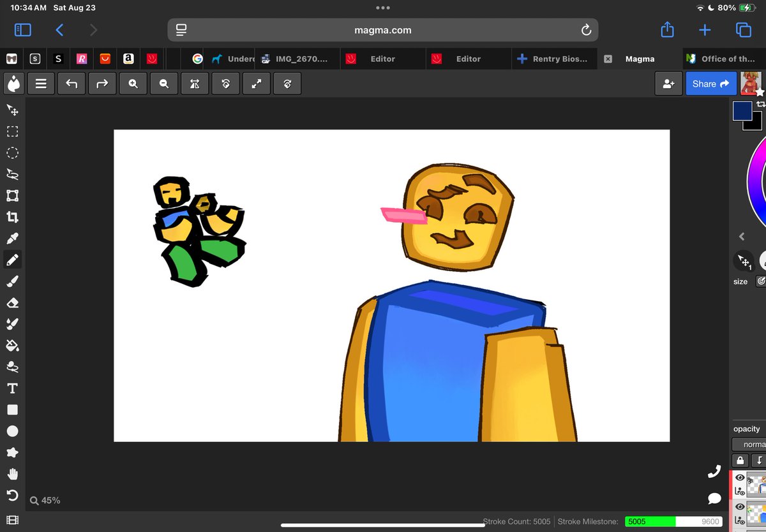
Task: Switch to the Undere... tab
Action: pos(233,59)
